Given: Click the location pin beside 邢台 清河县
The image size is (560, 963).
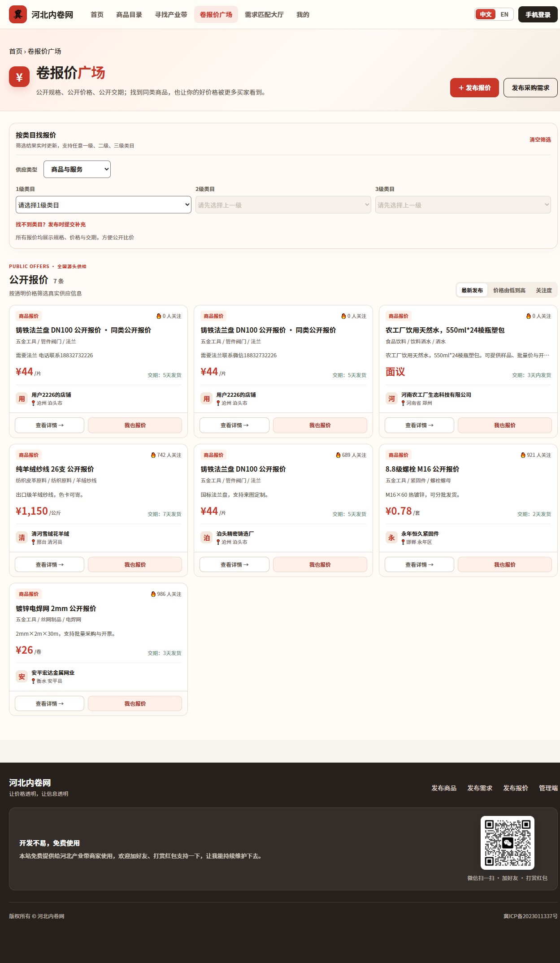Looking at the screenshot, I should pyautogui.click(x=33, y=542).
